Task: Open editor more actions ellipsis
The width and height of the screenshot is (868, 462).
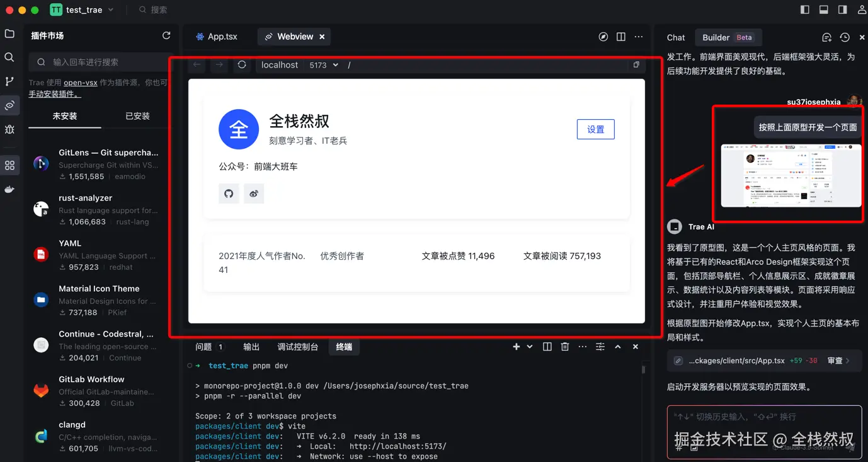Action: click(639, 37)
